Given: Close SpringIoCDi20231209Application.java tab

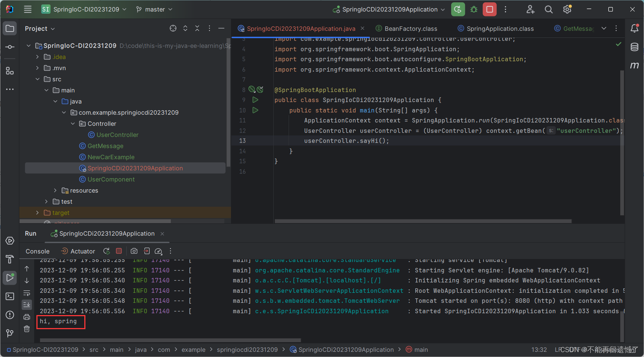Looking at the screenshot, I should point(362,28).
